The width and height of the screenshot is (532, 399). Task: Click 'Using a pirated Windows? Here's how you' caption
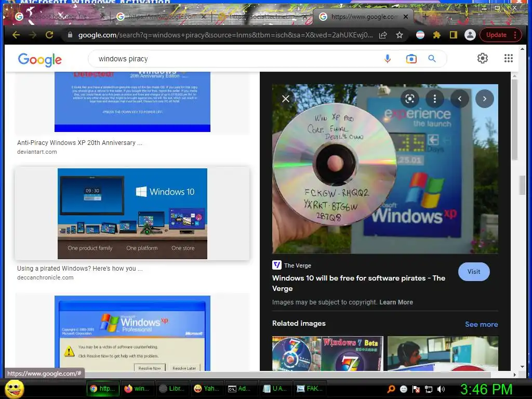[x=79, y=269]
